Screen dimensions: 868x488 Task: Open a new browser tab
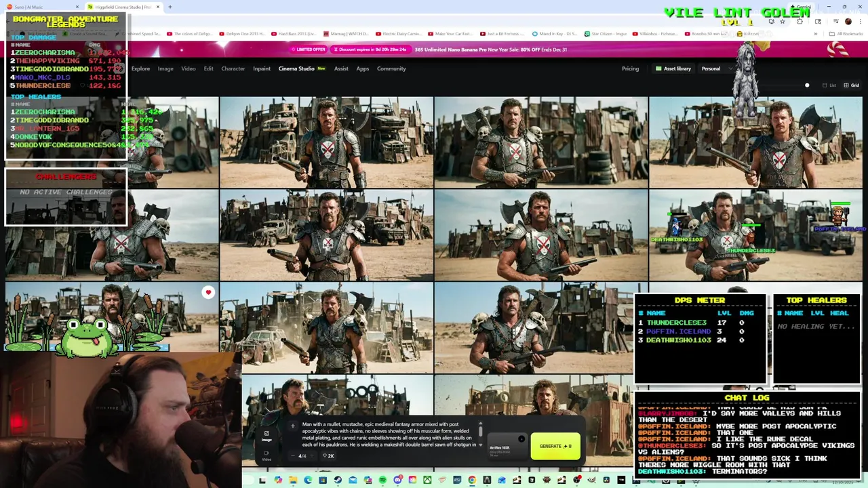click(x=170, y=7)
